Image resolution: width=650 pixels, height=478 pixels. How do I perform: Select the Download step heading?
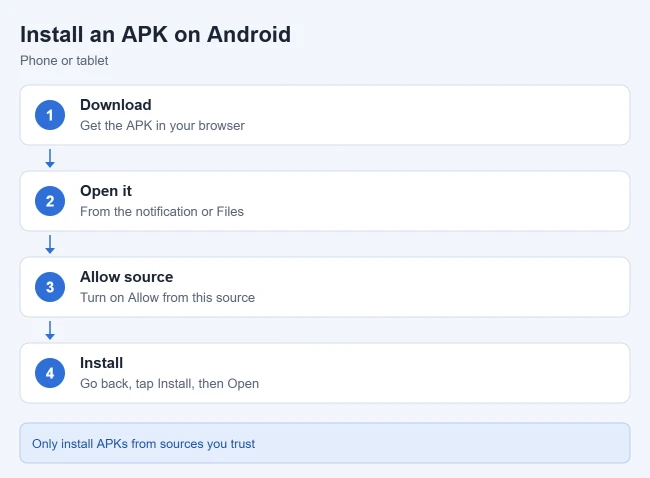(x=116, y=105)
